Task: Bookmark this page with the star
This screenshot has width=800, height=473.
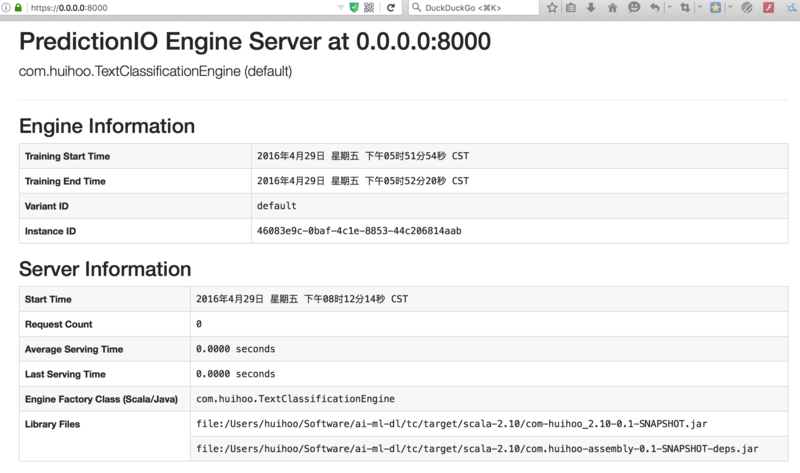Action: pyautogui.click(x=552, y=8)
